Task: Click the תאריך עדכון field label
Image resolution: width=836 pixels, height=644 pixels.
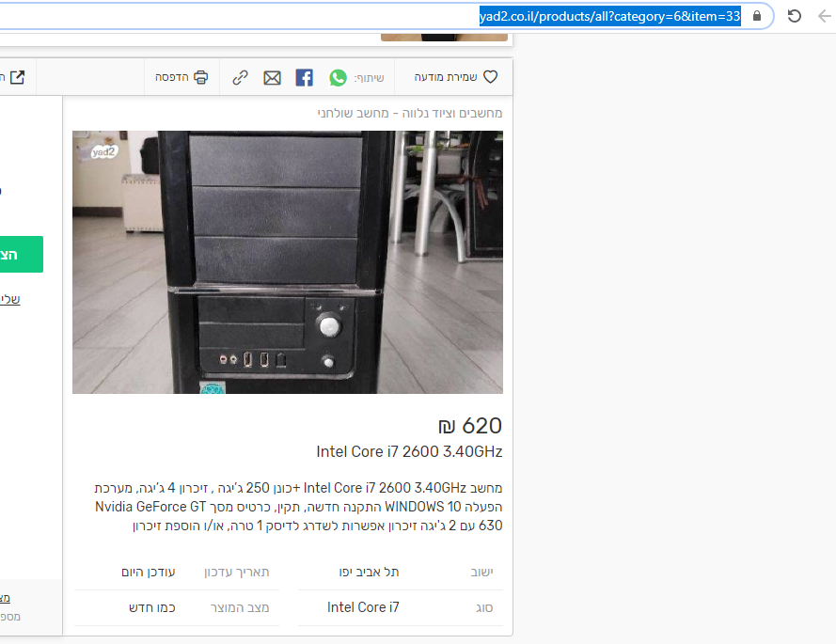Action: [237, 572]
